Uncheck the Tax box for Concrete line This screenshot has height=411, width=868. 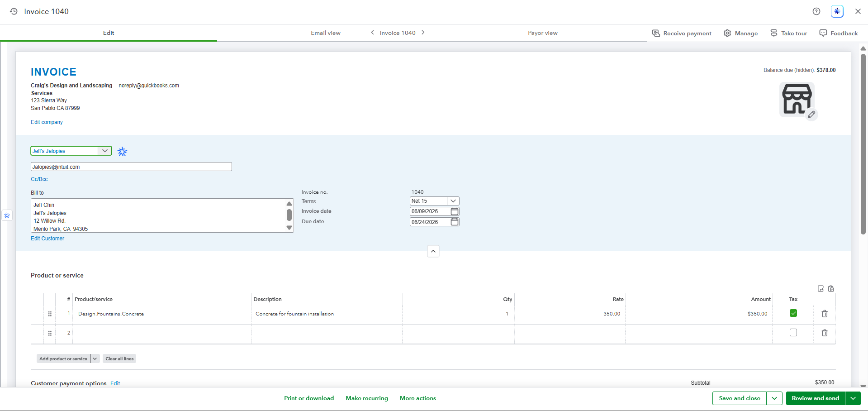click(x=793, y=313)
